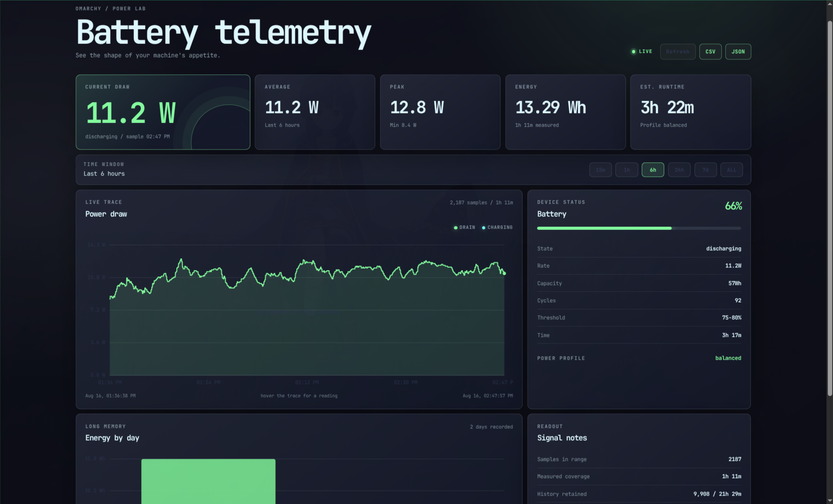Click the green Energy by day bar
This screenshot has width=833, height=504.
208,481
